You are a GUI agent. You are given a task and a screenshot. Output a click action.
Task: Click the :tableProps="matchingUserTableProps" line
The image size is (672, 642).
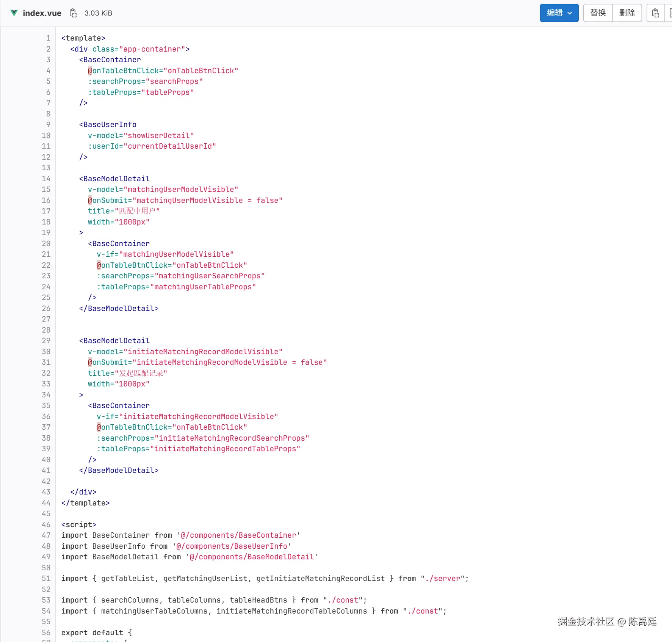(x=176, y=287)
